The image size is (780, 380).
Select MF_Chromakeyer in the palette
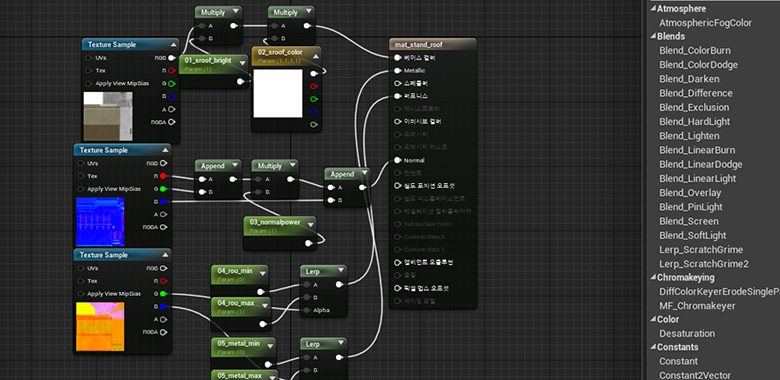697,306
